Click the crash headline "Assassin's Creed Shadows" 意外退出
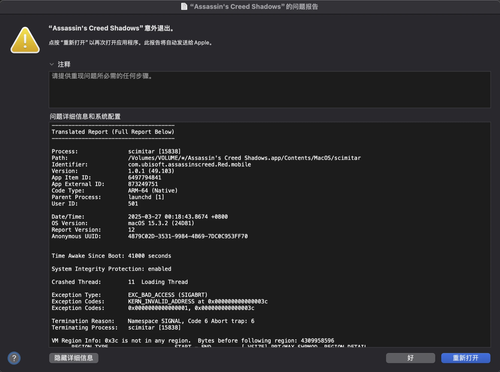Viewport: 500px width, 372px height. [111, 28]
